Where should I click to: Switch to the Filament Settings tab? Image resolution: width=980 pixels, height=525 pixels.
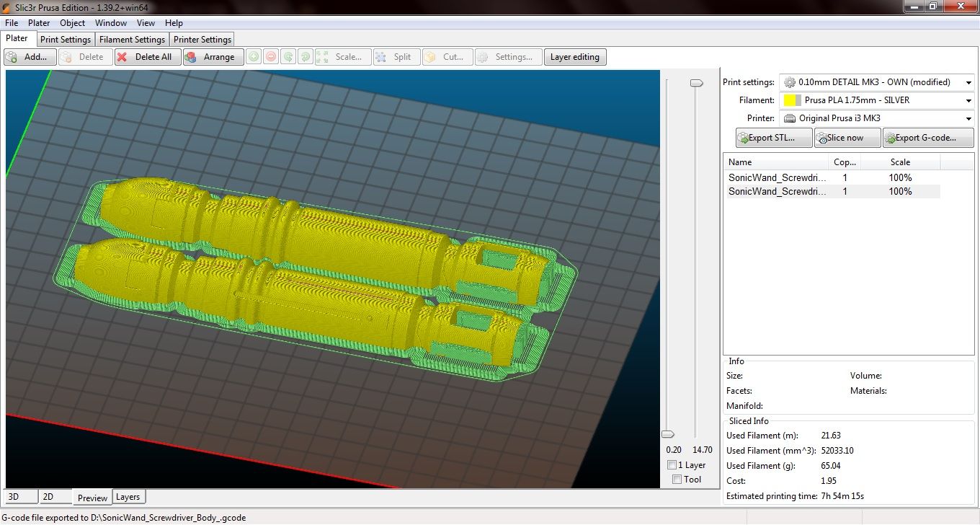[132, 40]
